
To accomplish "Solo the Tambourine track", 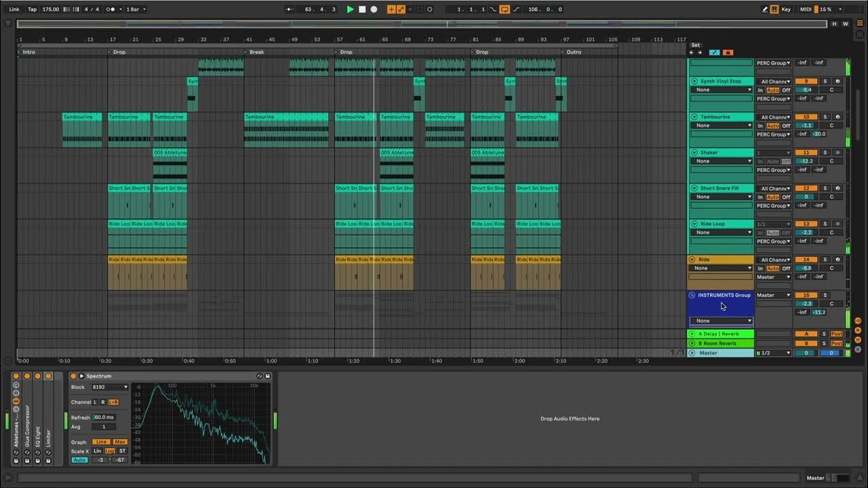I will (825, 117).
